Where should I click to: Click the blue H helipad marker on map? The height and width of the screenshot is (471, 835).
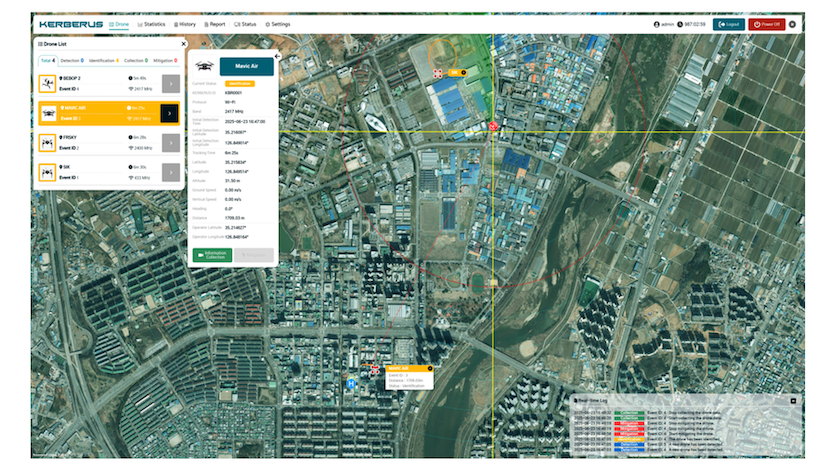click(351, 383)
